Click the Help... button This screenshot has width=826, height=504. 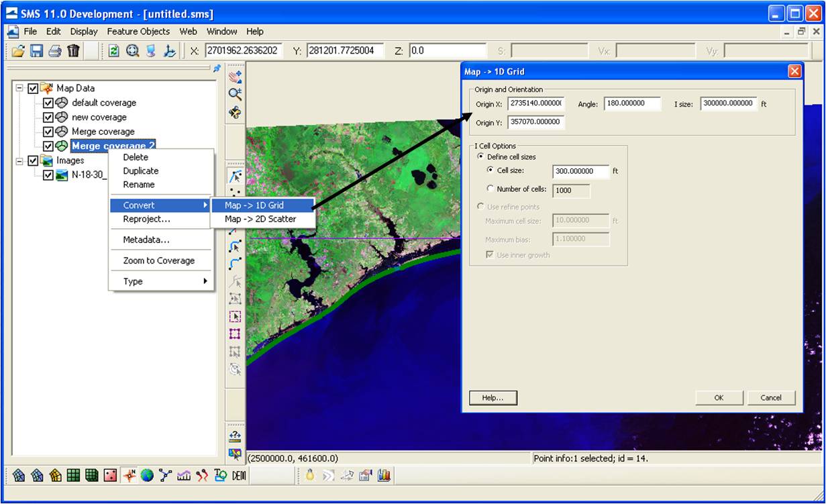[493, 397]
